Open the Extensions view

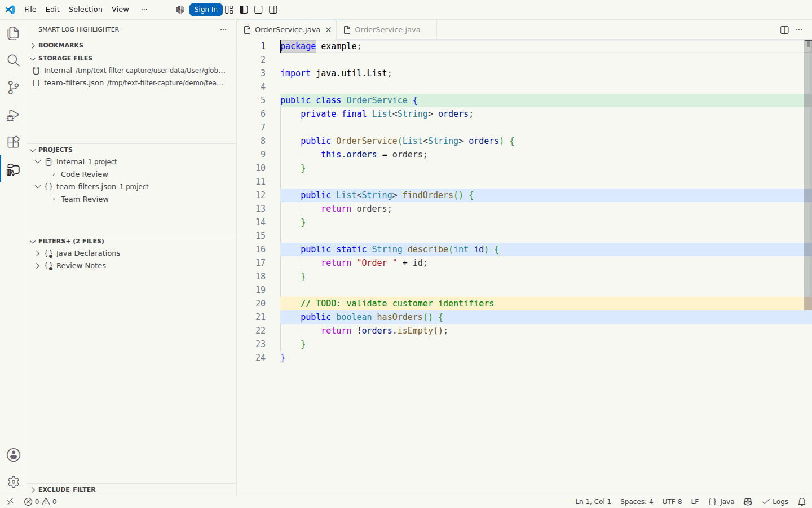coord(14,142)
